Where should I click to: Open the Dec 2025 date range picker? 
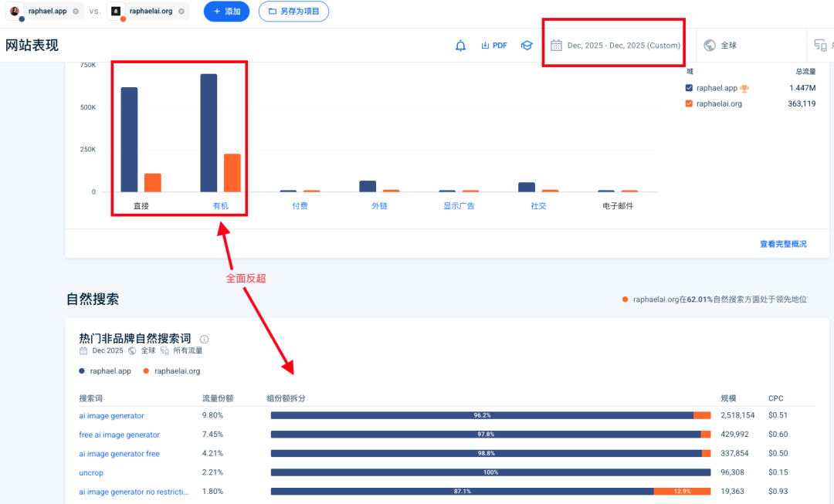point(615,46)
